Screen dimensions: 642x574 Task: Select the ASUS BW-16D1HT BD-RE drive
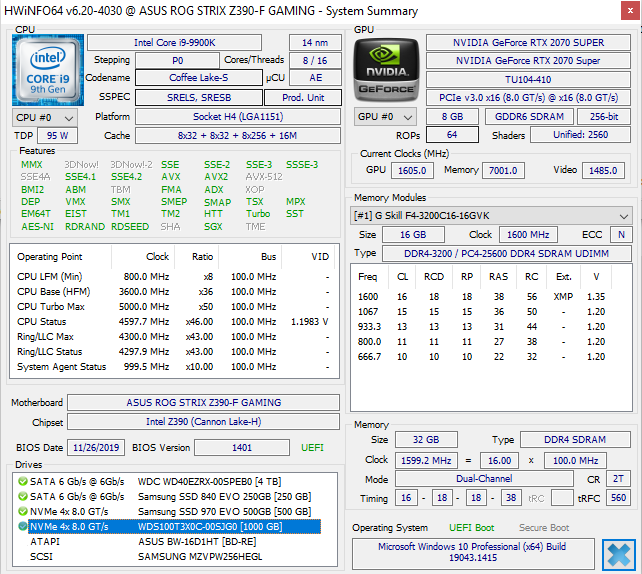click(174, 542)
